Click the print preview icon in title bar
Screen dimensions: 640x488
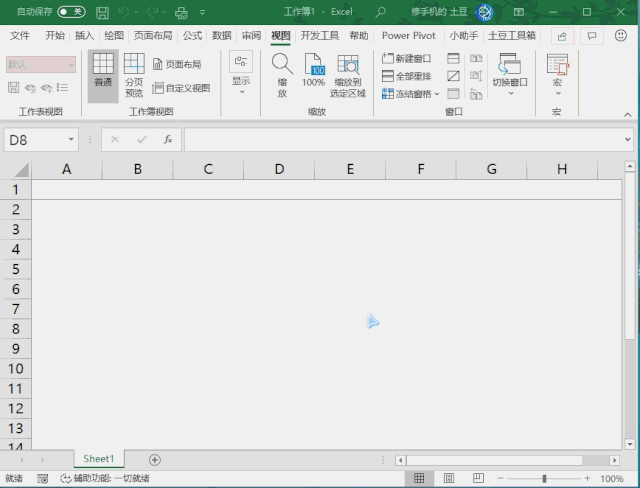point(181,13)
